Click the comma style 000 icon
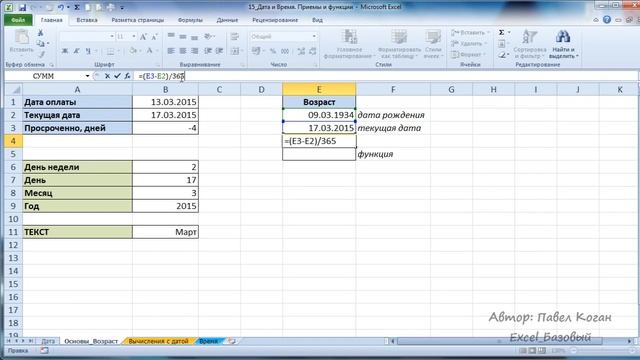Viewport: 640px width, 360px height. 285,51
